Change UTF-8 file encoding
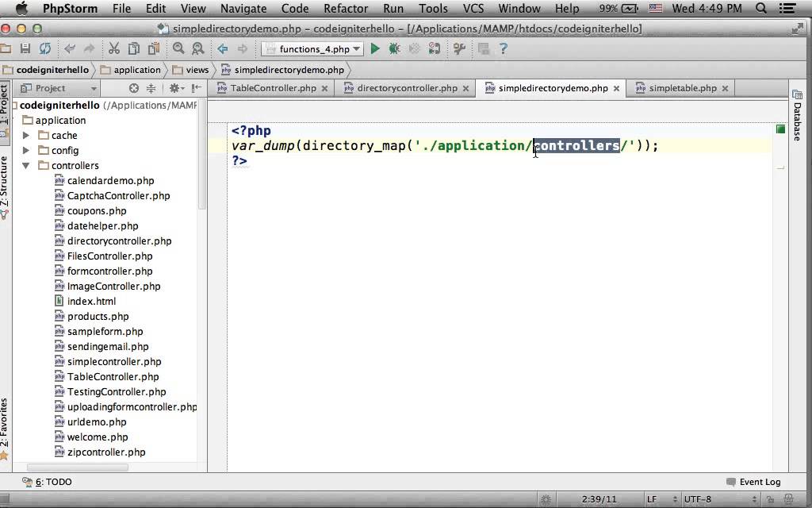The width and height of the screenshot is (812, 508). click(x=720, y=499)
